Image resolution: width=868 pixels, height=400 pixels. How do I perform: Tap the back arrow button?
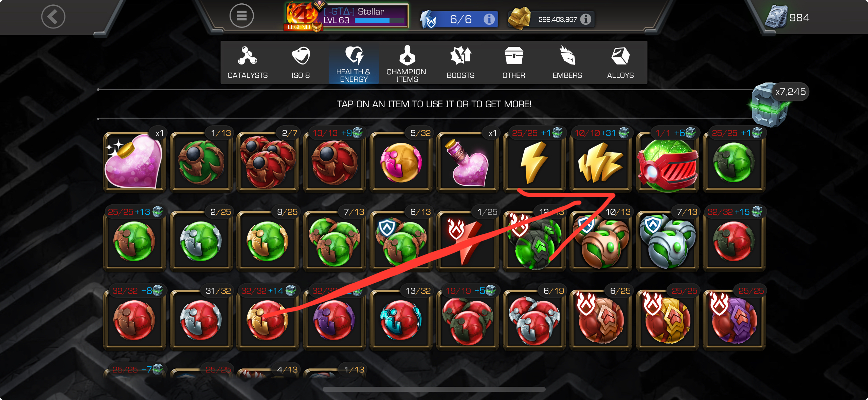coord(53,16)
